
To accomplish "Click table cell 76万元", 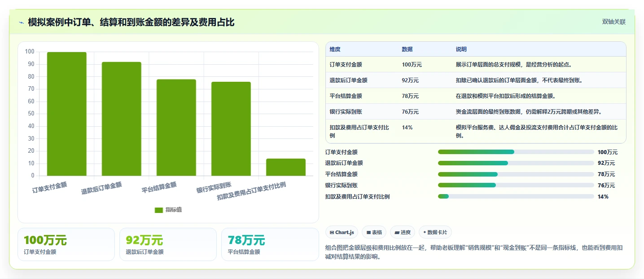I will (x=410, y=112).
